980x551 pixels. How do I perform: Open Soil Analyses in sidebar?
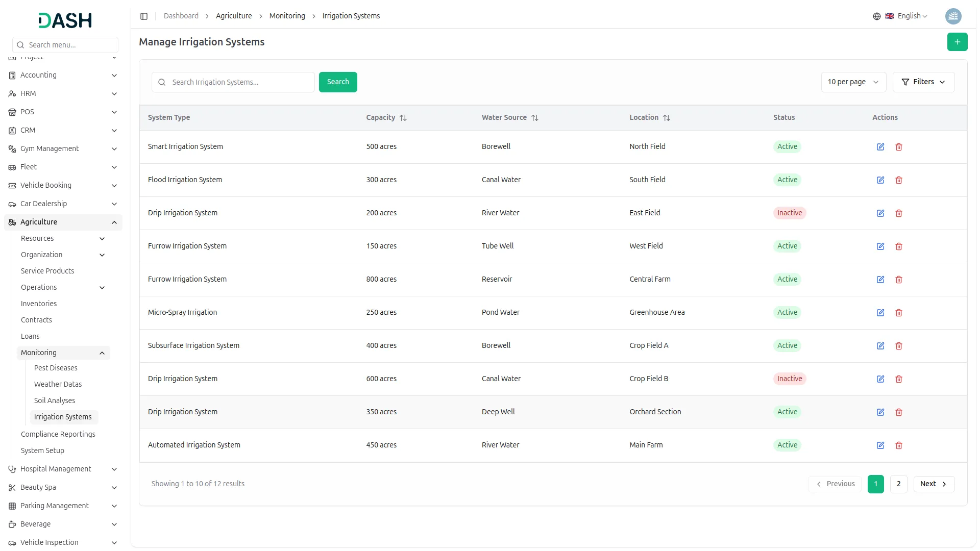[55, 401]
